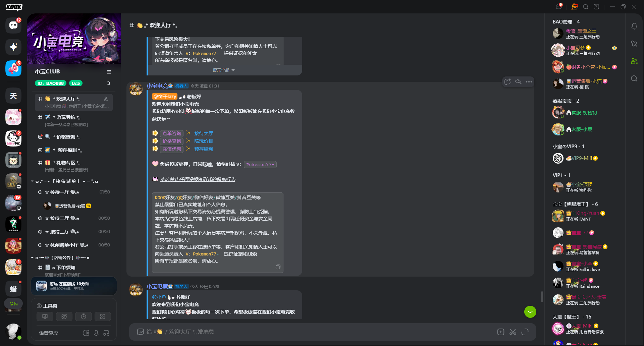Viewport: 644px width, 346px height.
Task: Select the 游玩导航 channel
Action: coord(74,121)
